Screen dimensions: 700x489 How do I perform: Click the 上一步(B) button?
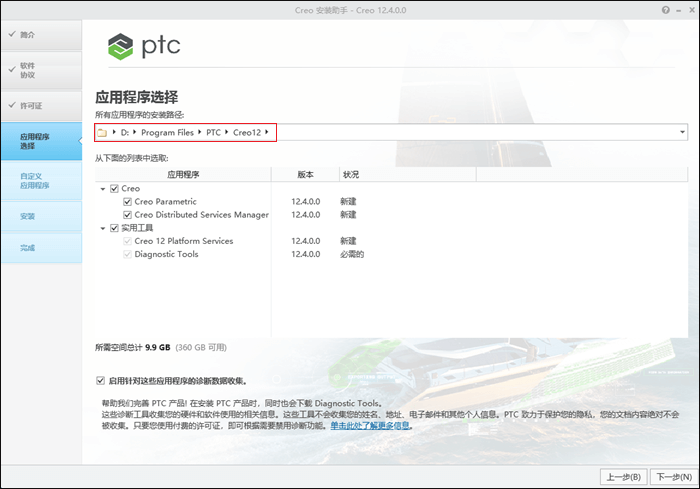pos(624,477)
